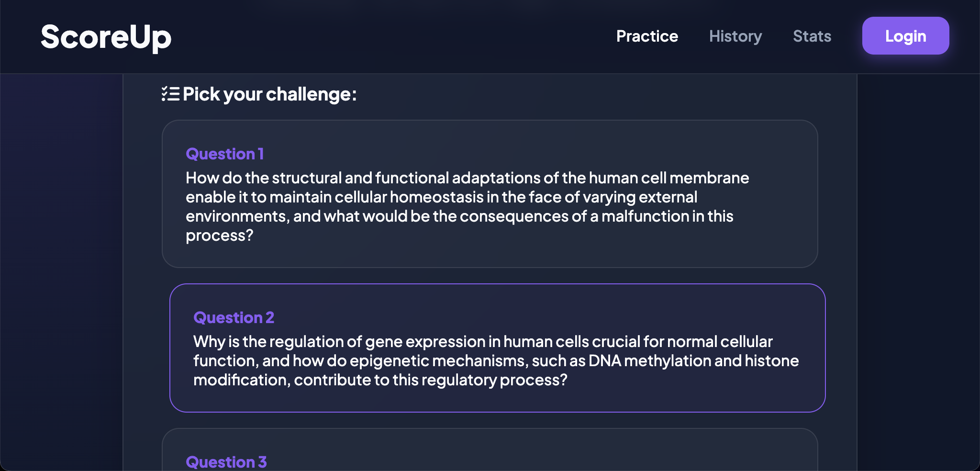This screenshot has width=980, height=471.
Task: Select the highlighted Question 2 card
Action: [x=497, y=348]
